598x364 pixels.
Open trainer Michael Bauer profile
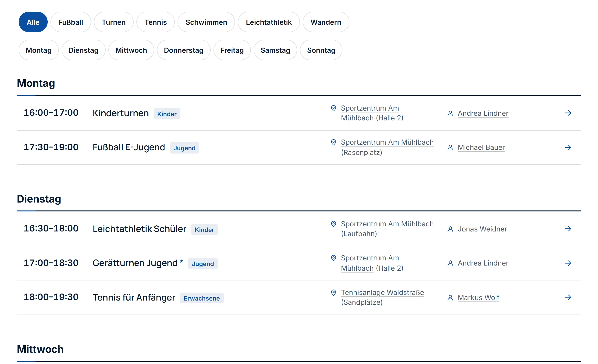point(481,147)
